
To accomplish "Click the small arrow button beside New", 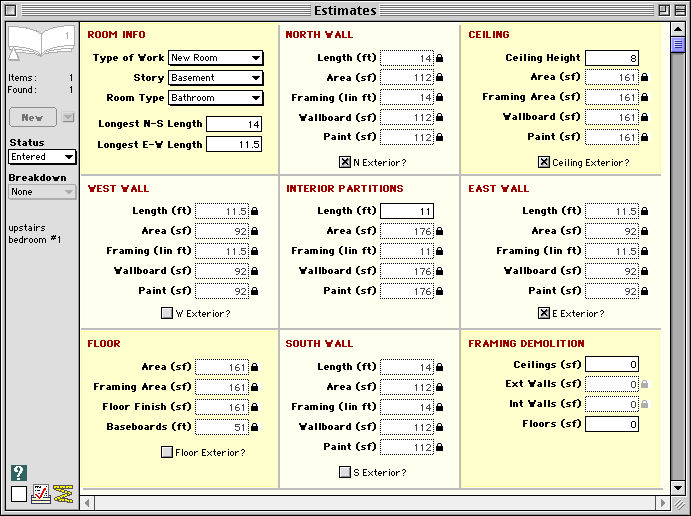I will [x=68, y=117].
